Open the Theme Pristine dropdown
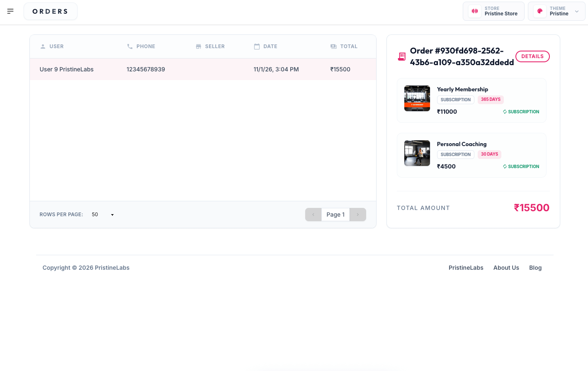Screen dimensions: 588x371 coord(556,11)
